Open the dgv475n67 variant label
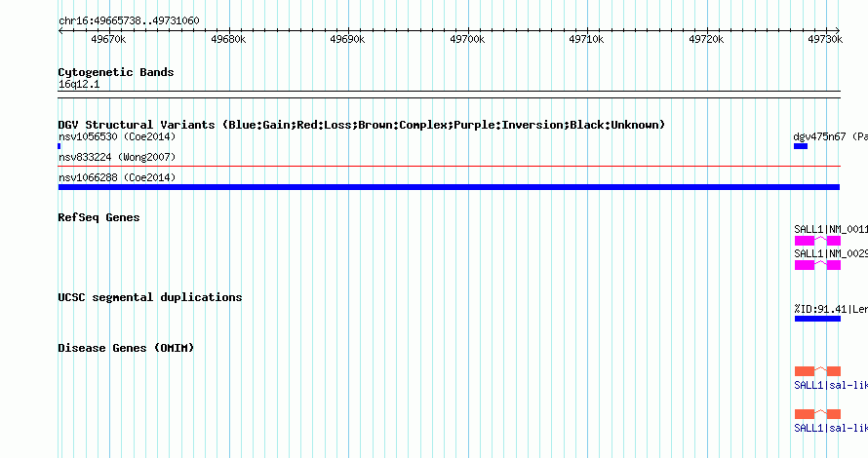 (830, 136)
